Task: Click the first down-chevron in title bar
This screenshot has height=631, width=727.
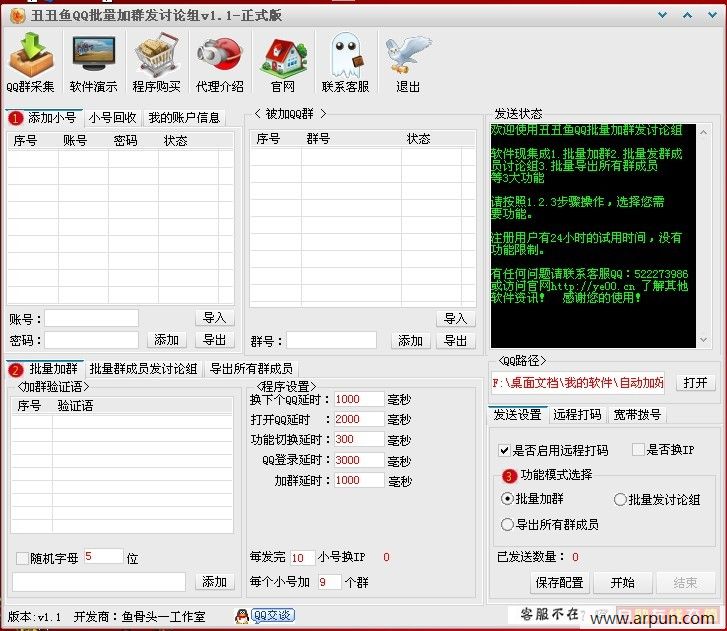Action: (663, 15)
